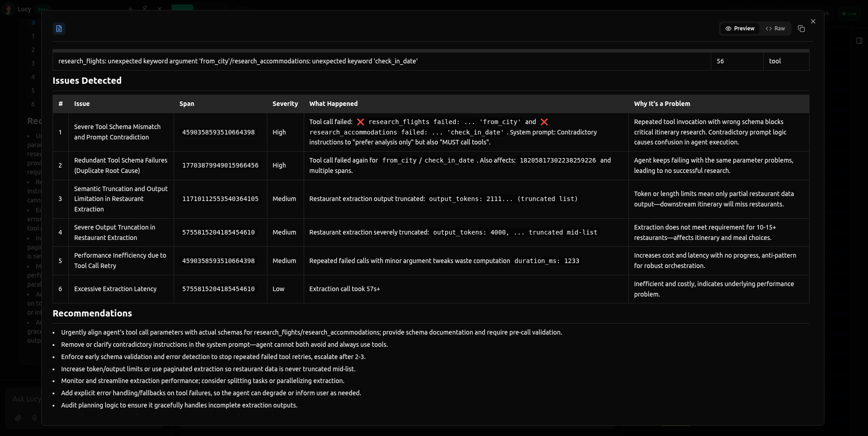The width and height of the screenshot is (868, 436).
Task: Click the copy-to-clipboard icon beside Raw
Action: pyautogui.click(x=801, y=28)
